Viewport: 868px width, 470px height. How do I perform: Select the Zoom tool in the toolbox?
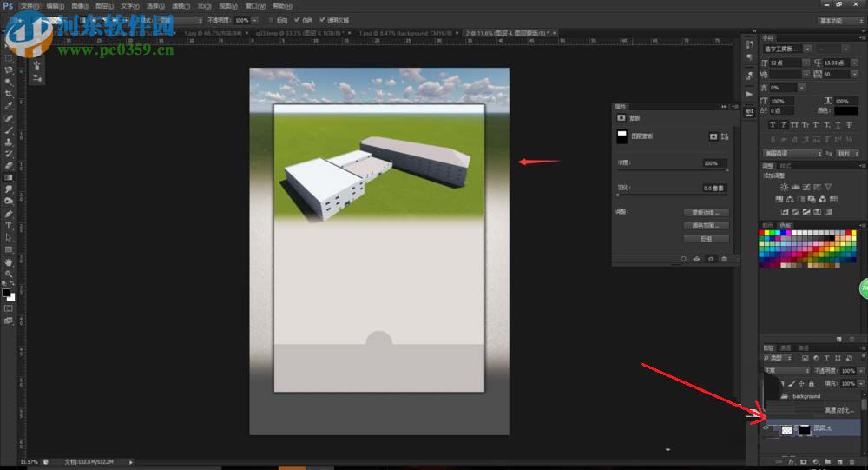tap(9, 274)
